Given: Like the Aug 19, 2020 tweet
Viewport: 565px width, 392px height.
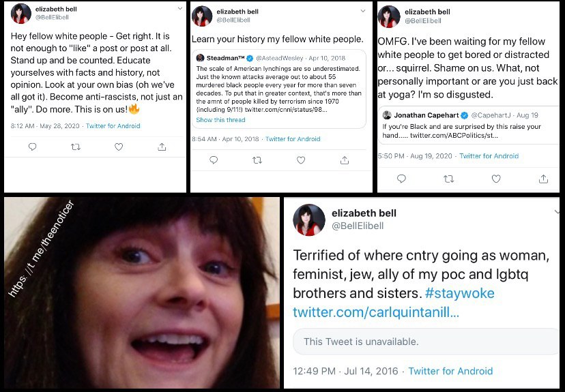Looking at the screenshot, I should (x=496, y=179).
